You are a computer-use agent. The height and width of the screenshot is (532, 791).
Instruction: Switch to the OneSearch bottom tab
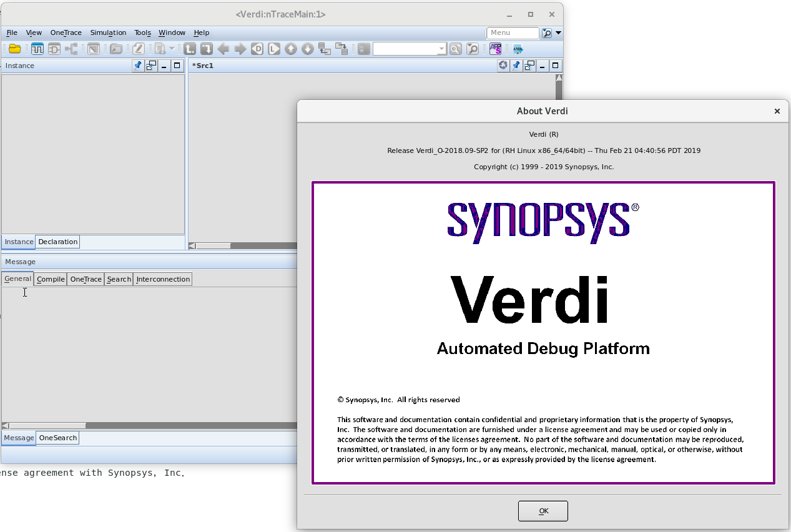58,438
